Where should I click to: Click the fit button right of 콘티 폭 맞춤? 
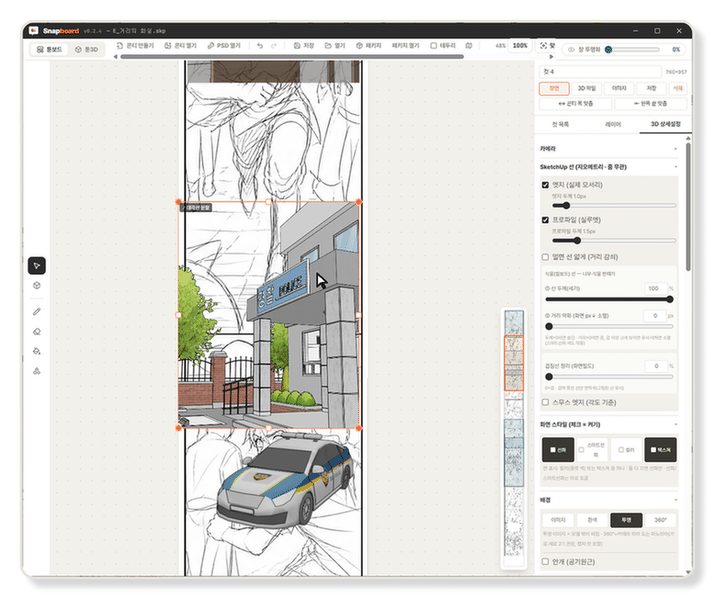(651, 104)
